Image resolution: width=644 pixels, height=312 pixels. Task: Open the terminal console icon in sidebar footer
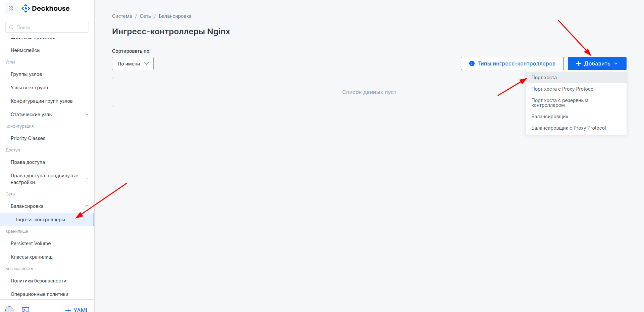(x=25, y=309)
